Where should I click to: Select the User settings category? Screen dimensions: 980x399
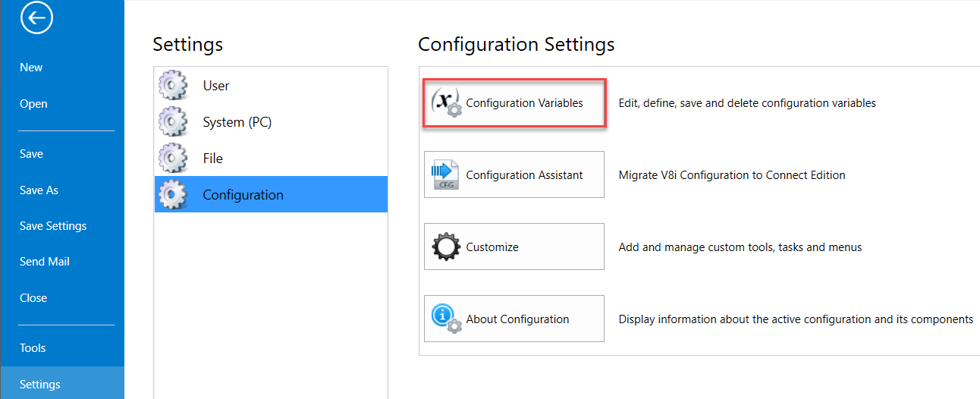coord(215,86)
